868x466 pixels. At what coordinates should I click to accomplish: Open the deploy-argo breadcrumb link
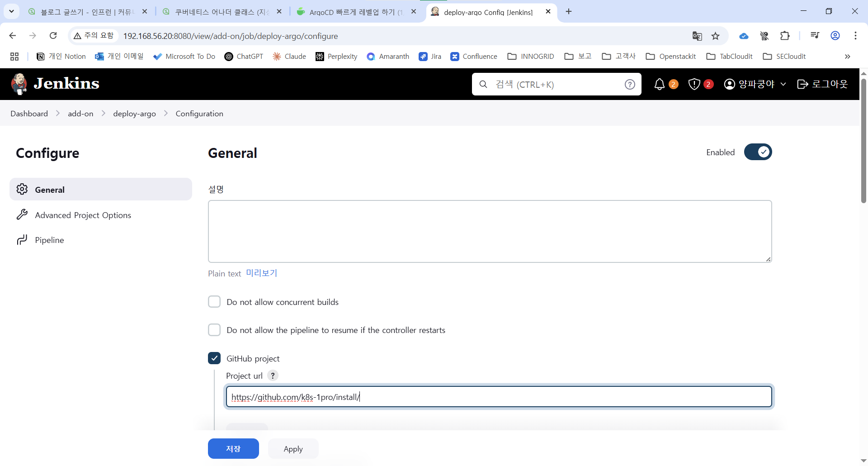(134, 114)
